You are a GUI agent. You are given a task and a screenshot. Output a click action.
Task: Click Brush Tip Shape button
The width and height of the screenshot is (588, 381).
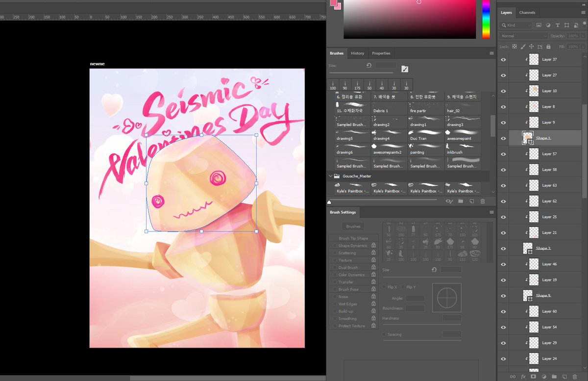point(353,238)
